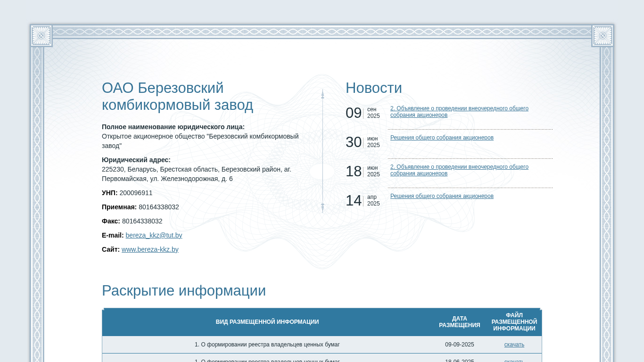Screen dimensions: 644x362
Task: Visit the www.bereza-kkz.by website link
Action: coord(150,249)
